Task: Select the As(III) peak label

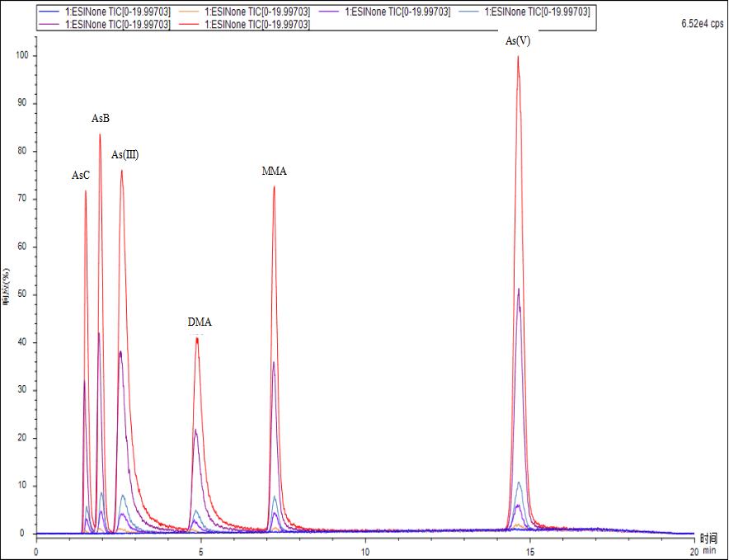Action: [x=125, y=154]
